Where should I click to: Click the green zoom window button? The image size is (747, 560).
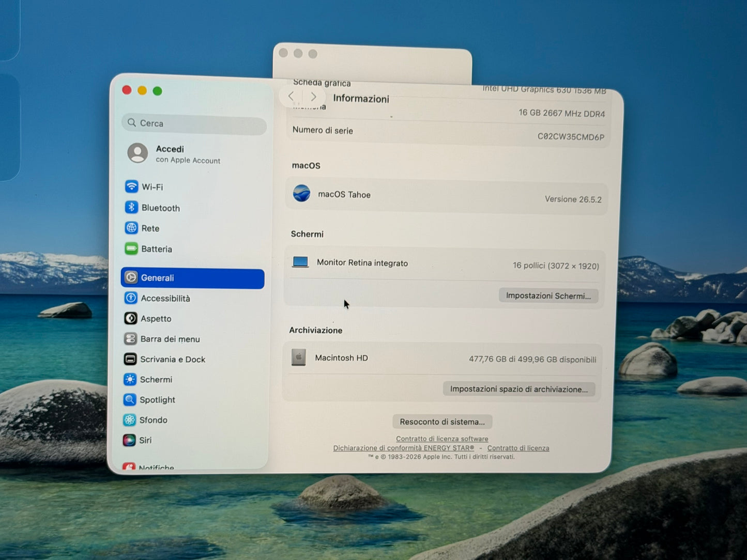pyautogui.click(x=158, y=91)
